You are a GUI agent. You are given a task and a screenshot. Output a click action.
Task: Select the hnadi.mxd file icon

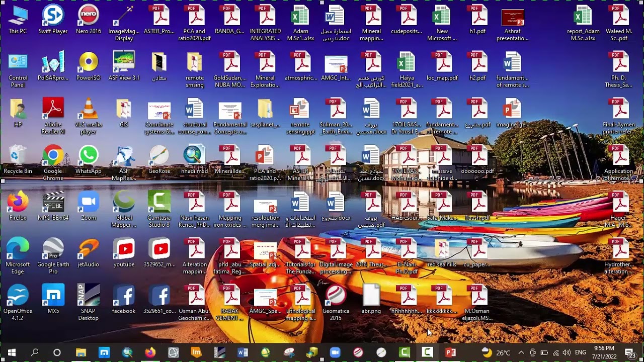[x=195, y=160]
